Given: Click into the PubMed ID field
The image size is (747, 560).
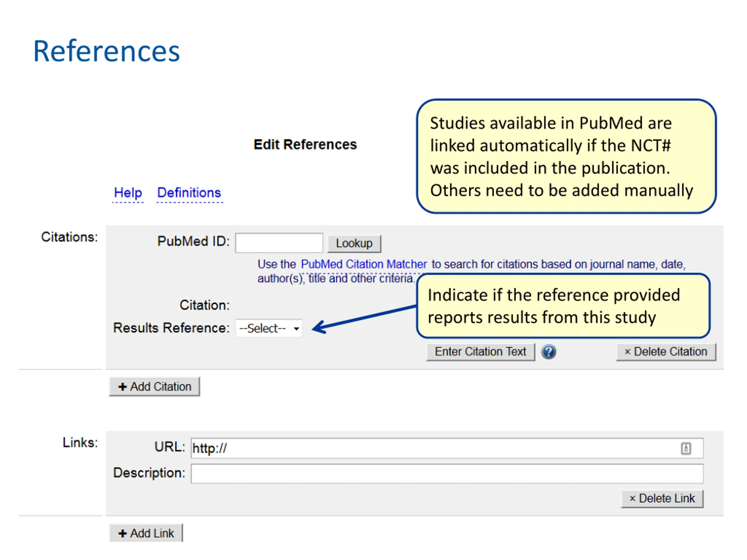Looking at the screenshot, I should coord(279,243).
